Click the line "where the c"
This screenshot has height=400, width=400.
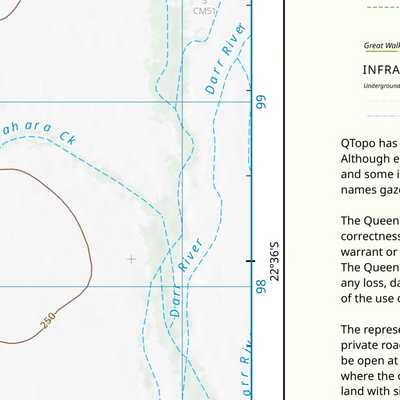pos(370,376)
